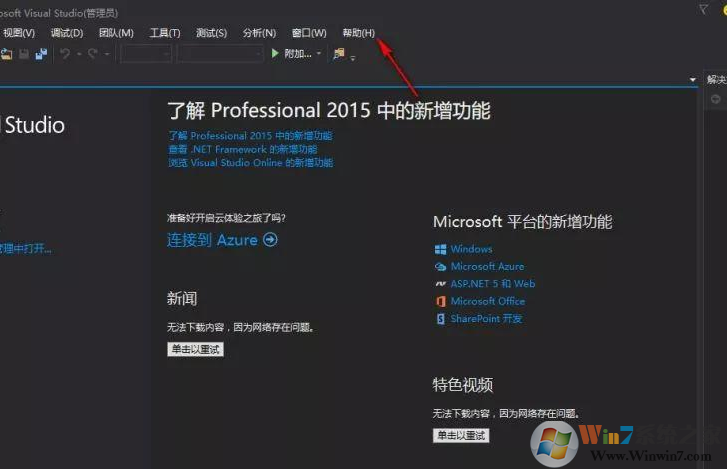
Task: Open the 调试(D) menu
Action: [x=67, y=33]
